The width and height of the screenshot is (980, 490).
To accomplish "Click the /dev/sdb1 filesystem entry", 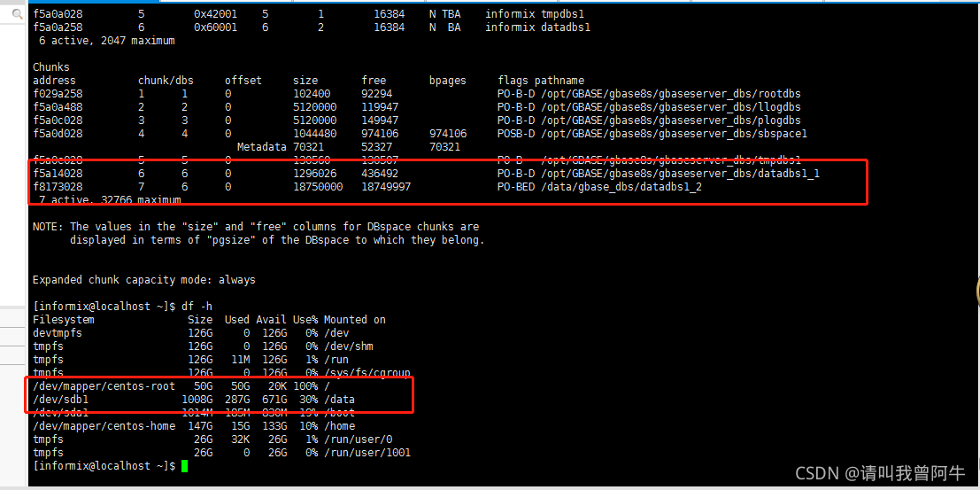I will [x=57, y=400].
